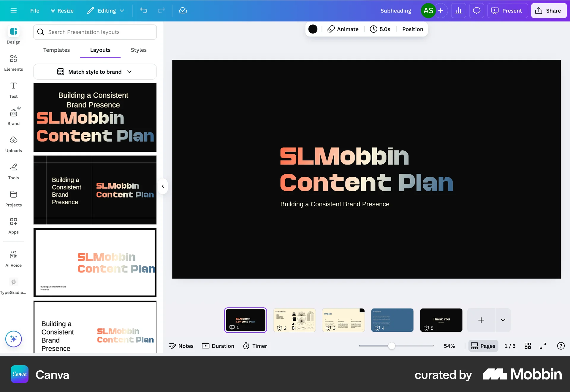Launch the Canva AI assistant sparkle icon

[13, 339]
